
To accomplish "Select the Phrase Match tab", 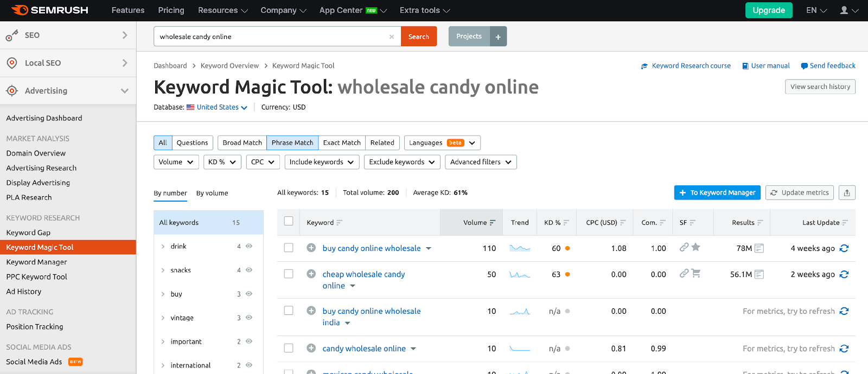I will point(292,143).
